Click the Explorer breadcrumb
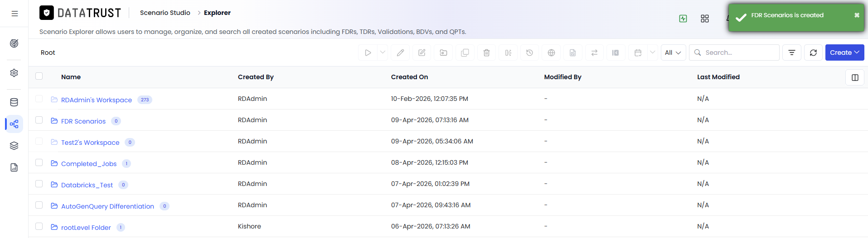The image size is (868, 238). click(x=217, y=13)
